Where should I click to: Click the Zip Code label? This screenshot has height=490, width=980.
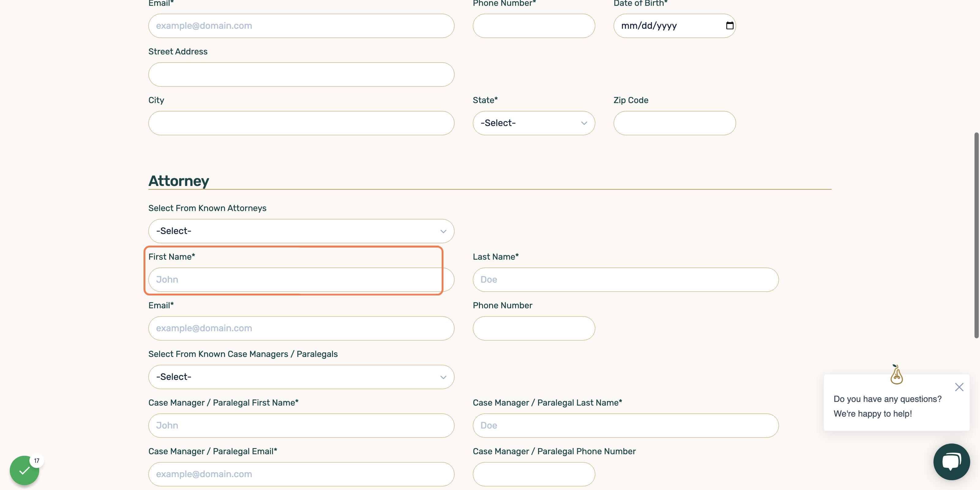tap(631, 100)
